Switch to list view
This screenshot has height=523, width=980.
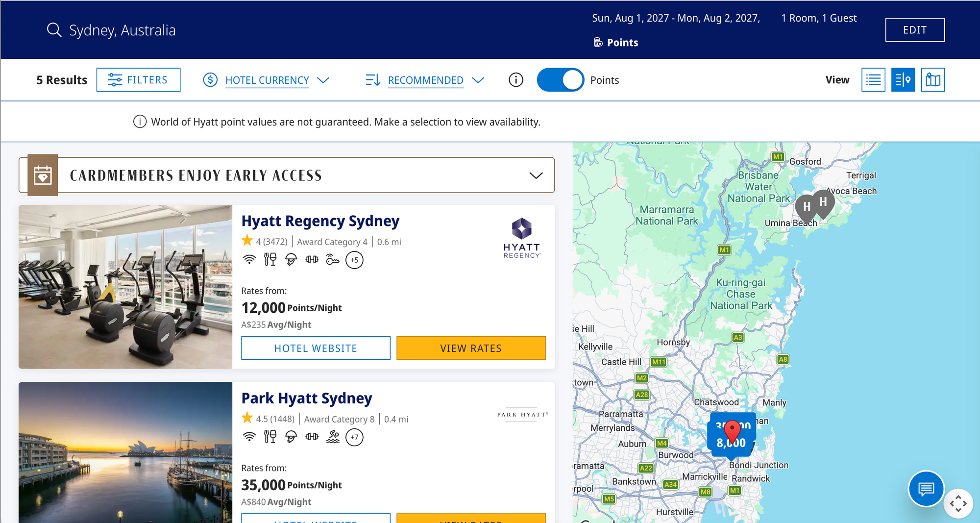point(873,80)
